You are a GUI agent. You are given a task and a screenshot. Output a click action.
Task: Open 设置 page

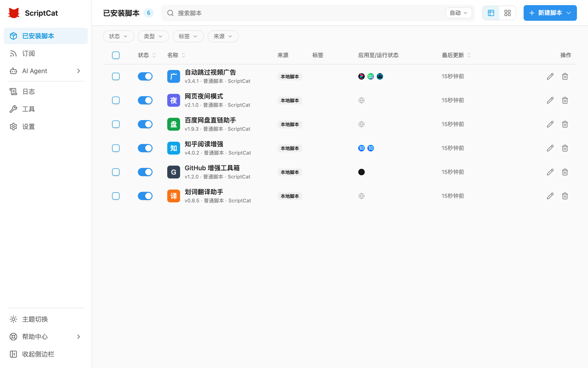(x=46, y=127)
